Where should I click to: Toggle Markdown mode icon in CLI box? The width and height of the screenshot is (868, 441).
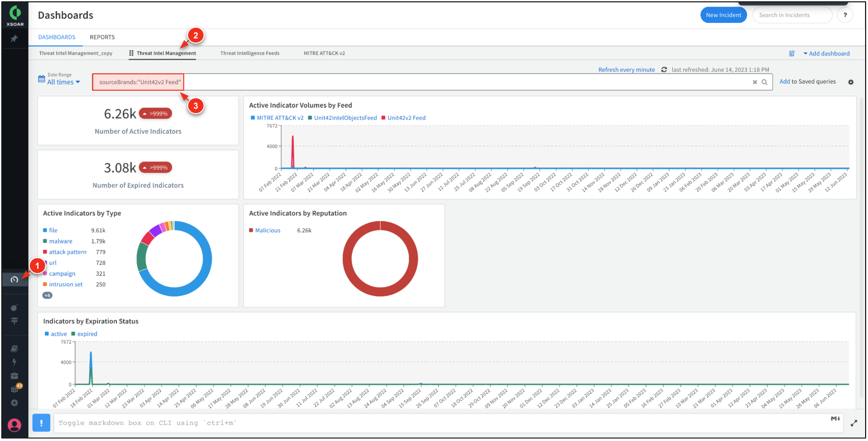[x=835, y=419]
